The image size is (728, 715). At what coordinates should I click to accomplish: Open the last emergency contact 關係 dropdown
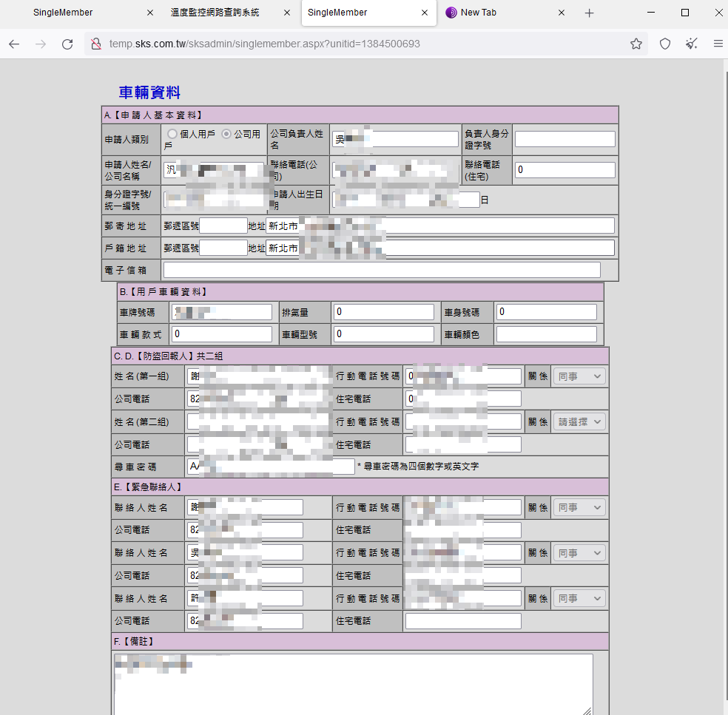click(579, 598)
